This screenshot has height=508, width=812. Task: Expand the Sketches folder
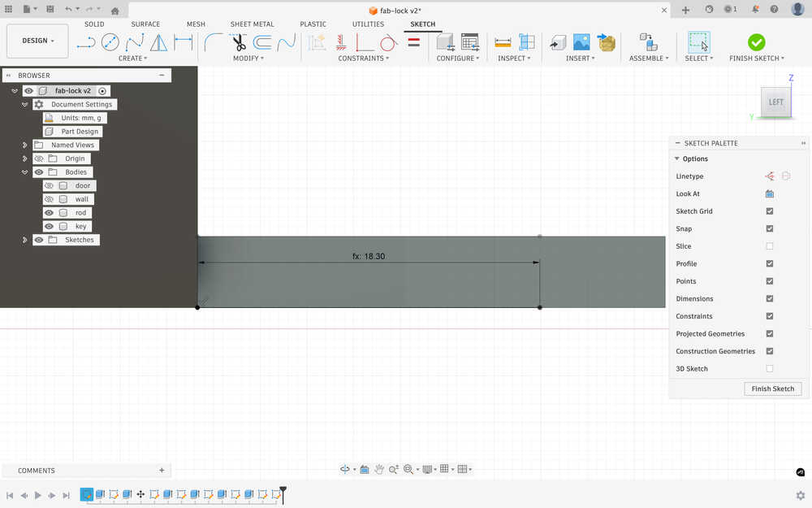coord(25,240)
